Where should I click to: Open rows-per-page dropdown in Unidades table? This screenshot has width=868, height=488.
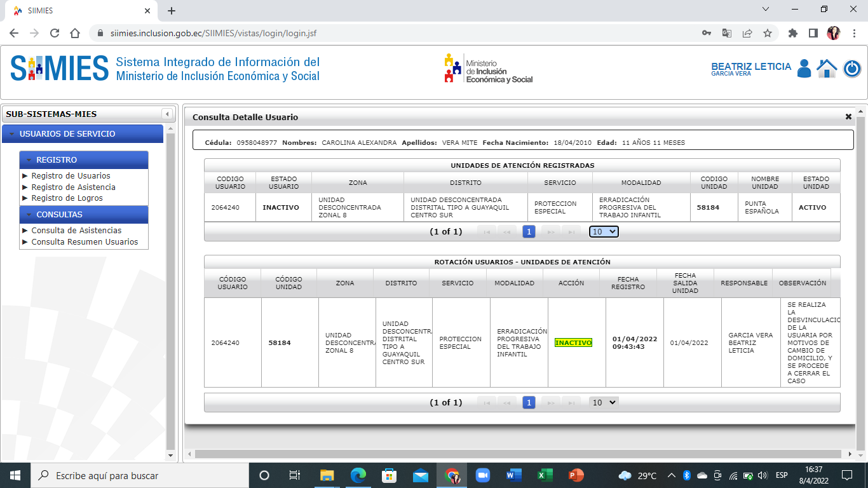pos(604,232)
